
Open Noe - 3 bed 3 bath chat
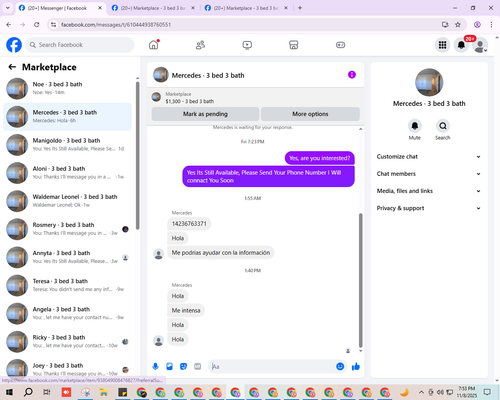[x=67, y=88]
